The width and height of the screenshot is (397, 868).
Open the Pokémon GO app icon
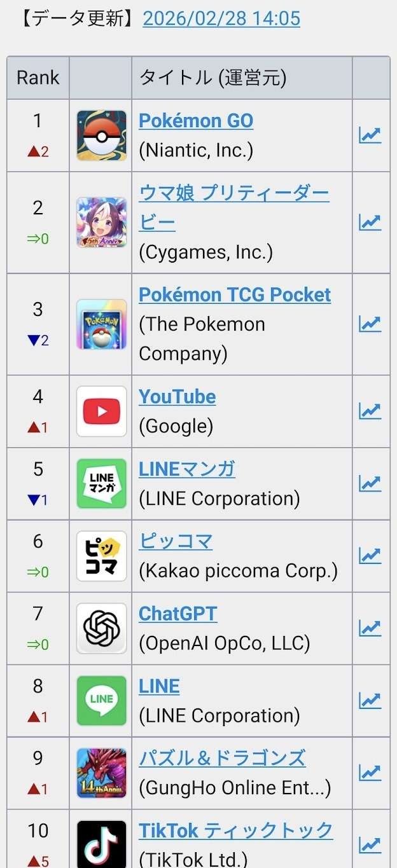click(x=101, y=135)
